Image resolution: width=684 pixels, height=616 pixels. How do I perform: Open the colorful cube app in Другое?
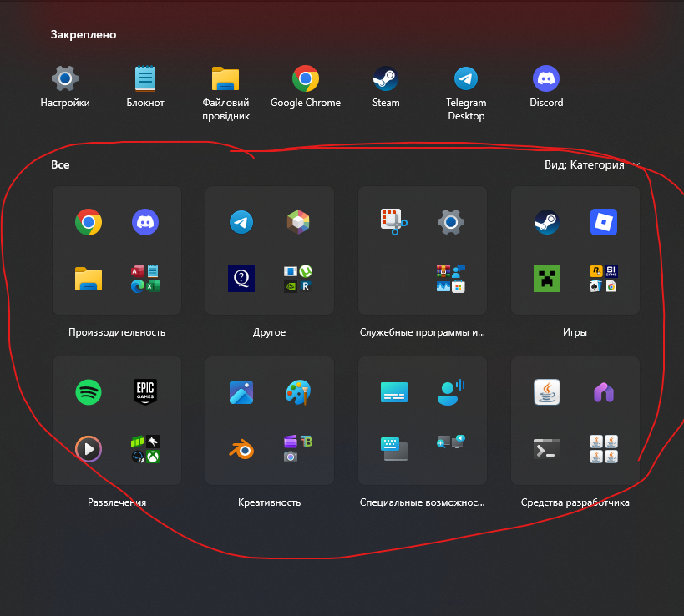tap(298, 222)
